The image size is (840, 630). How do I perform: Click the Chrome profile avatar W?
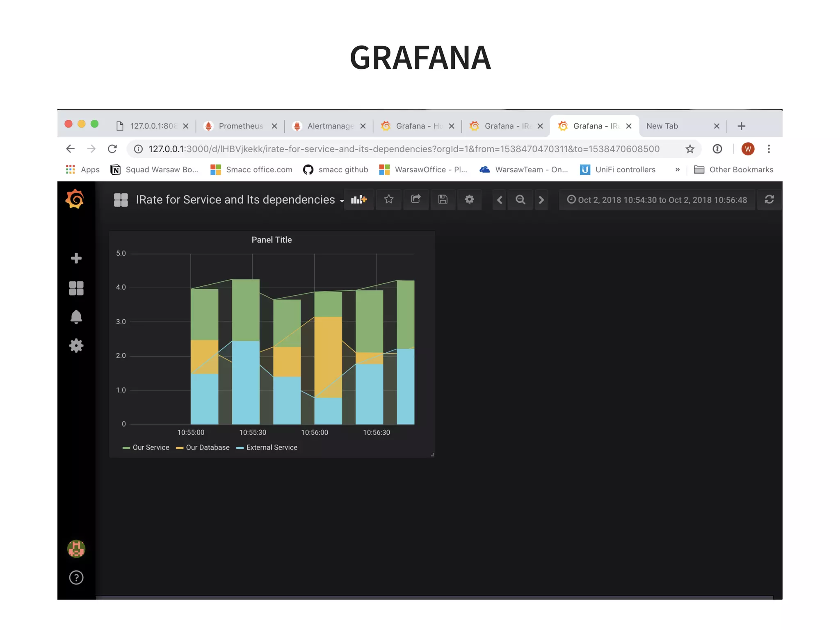point(748,149)
